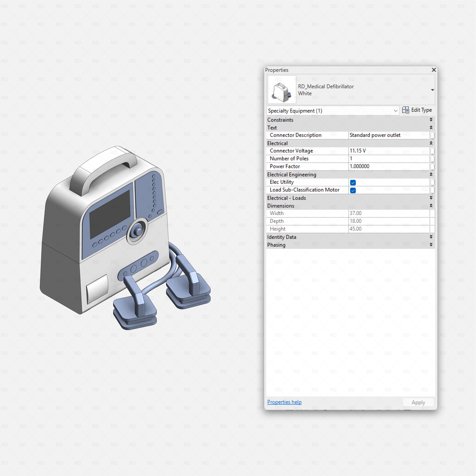Click the associate parameter button beside Power Factor
The image size is (476, 476).
pyautogui.click(x=432, y=166)
